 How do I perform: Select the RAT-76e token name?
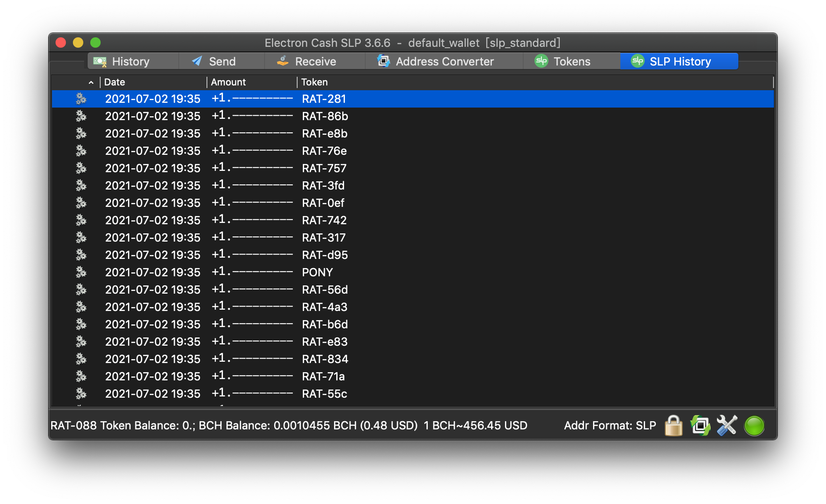click(324, 151)
